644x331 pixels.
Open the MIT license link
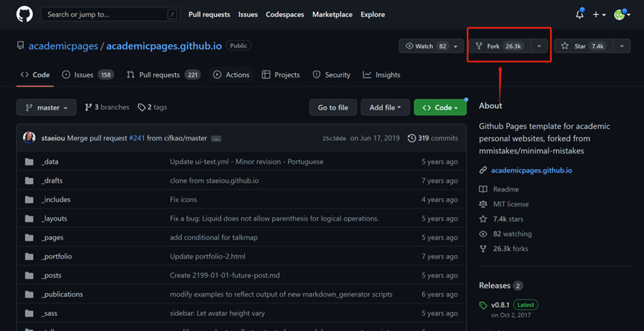(x=504, y=204)
